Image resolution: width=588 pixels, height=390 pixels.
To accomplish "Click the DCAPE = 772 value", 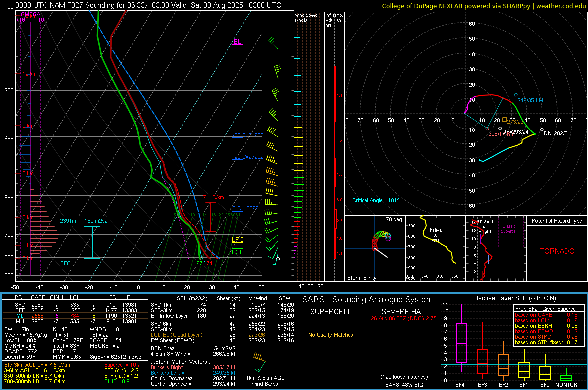I will [20, 351].
